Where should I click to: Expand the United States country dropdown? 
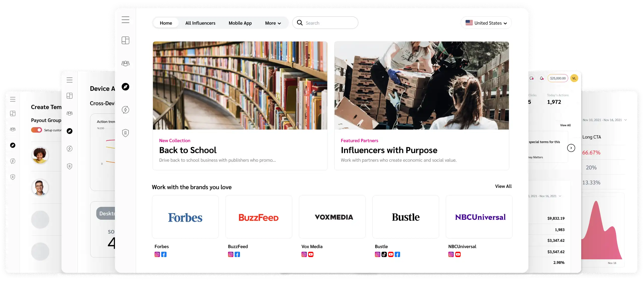coord(486,23)
